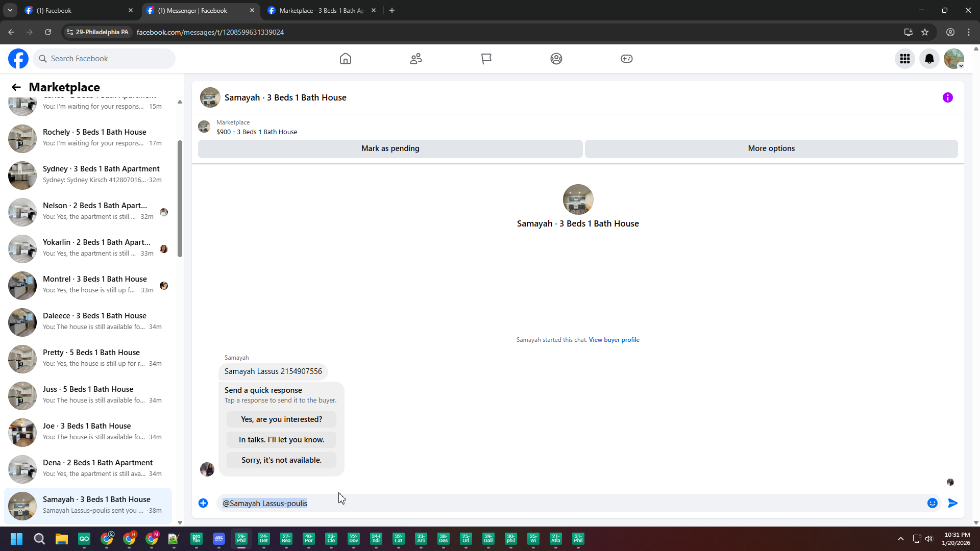Open the Dena 2 Beds 1 Bath Apartment chat

pyautogui.click(x=88, y=469)
